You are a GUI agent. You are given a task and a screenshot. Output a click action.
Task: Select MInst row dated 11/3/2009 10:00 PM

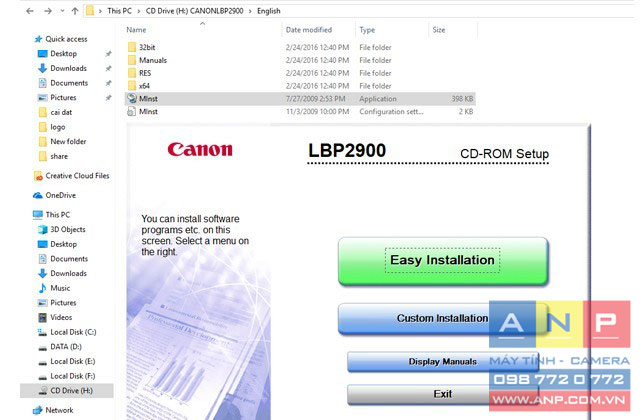[x=300, y=111]
